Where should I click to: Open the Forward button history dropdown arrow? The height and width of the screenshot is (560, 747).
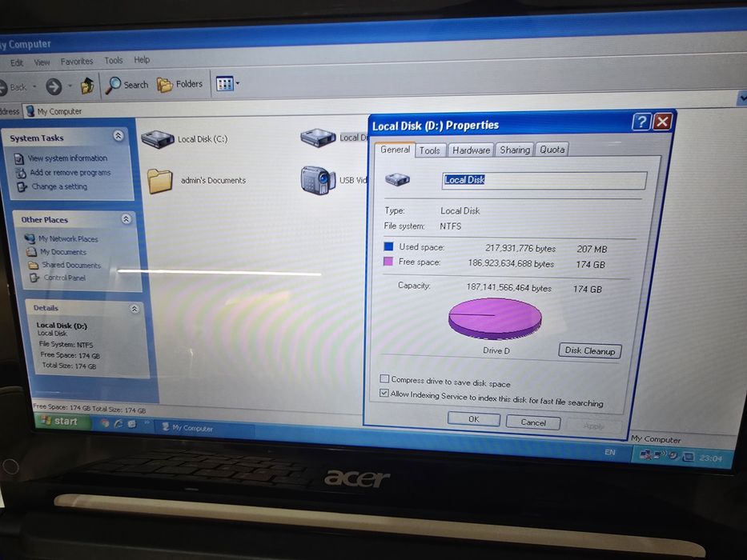70,86
